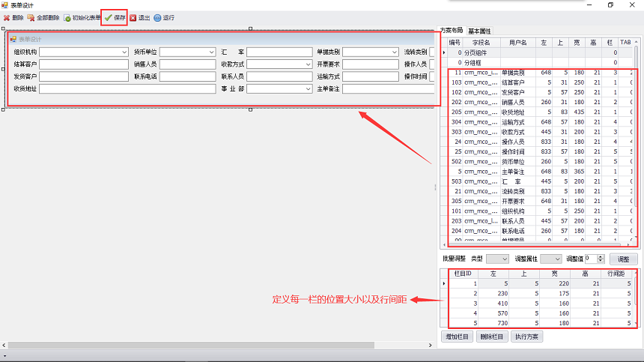Click the 退出 (exit) toolbar icon

point(133,18)
